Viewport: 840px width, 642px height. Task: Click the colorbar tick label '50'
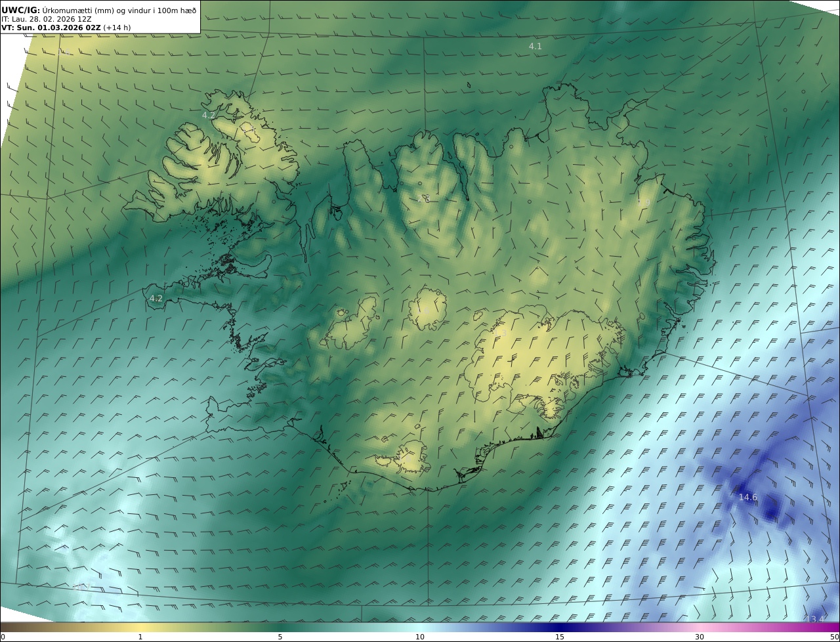pos(834,637)
